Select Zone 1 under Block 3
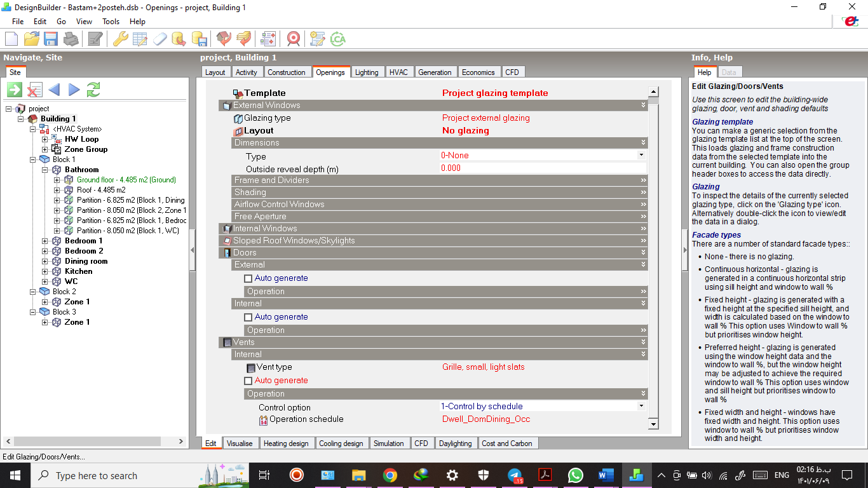The height and width of the screenshot is (488, 868). pos(77,322)
